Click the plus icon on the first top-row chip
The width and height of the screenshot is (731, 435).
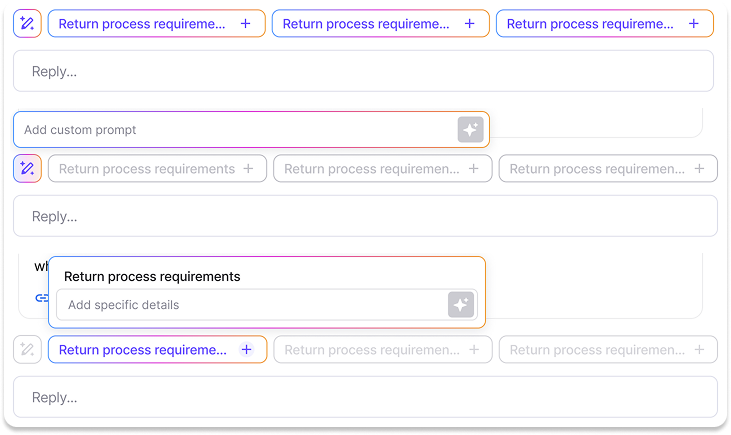(x=246, y=24)
